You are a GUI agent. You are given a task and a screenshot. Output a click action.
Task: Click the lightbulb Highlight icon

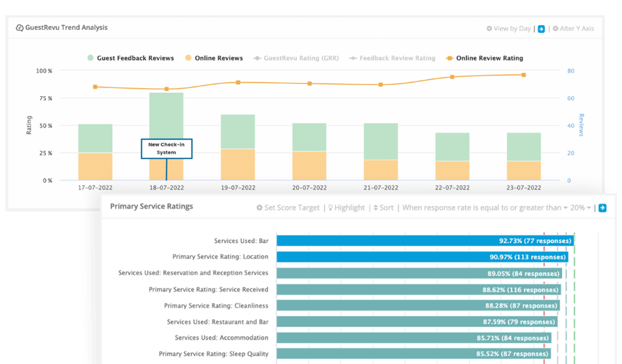(330, 208)
